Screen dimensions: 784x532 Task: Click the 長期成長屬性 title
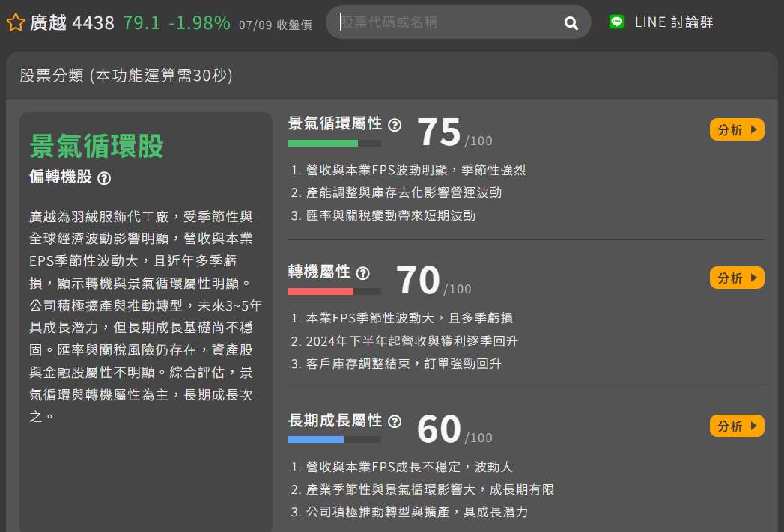coord(335,420)
